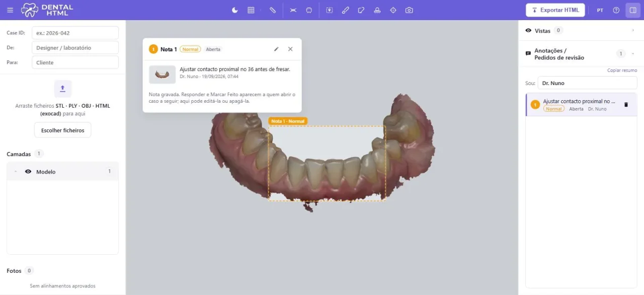The image size is (644, 295).
Task: Click the Normal tag in annotation list
Action: point(553,109)
